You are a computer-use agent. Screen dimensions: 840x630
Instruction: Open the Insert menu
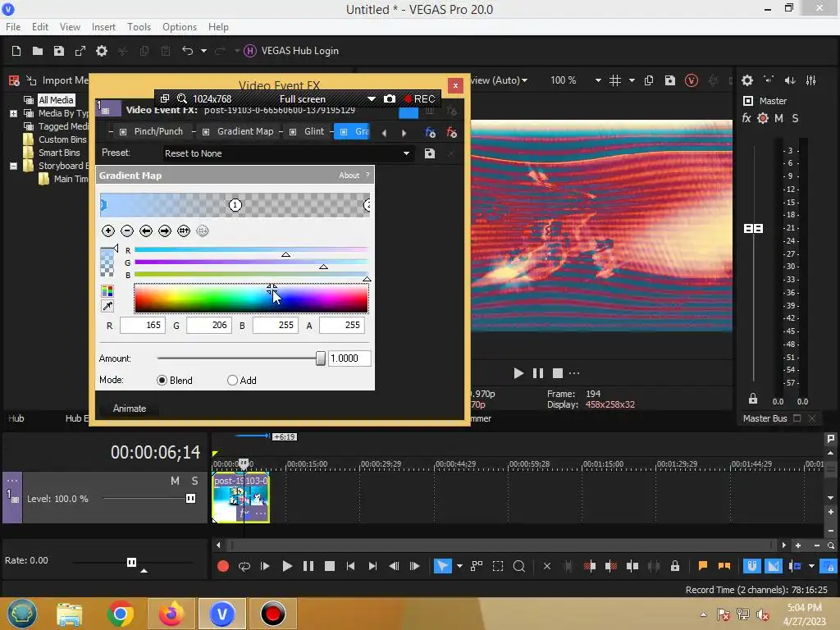point(103,27)
